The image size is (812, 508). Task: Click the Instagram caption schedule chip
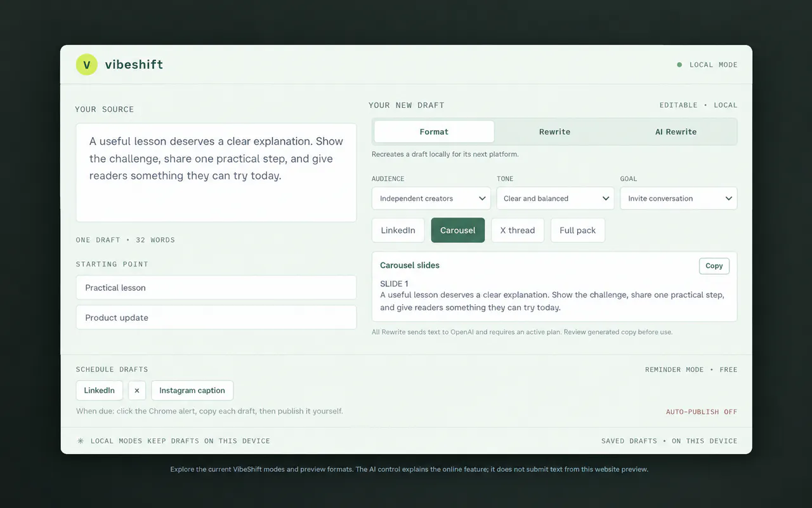[192, 391]
